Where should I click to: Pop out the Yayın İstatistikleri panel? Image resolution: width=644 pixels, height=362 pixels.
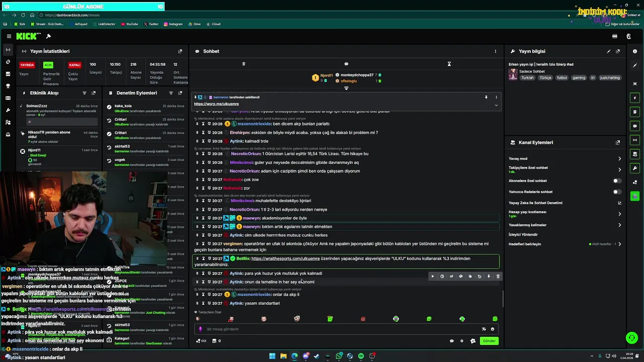[180, 51]
